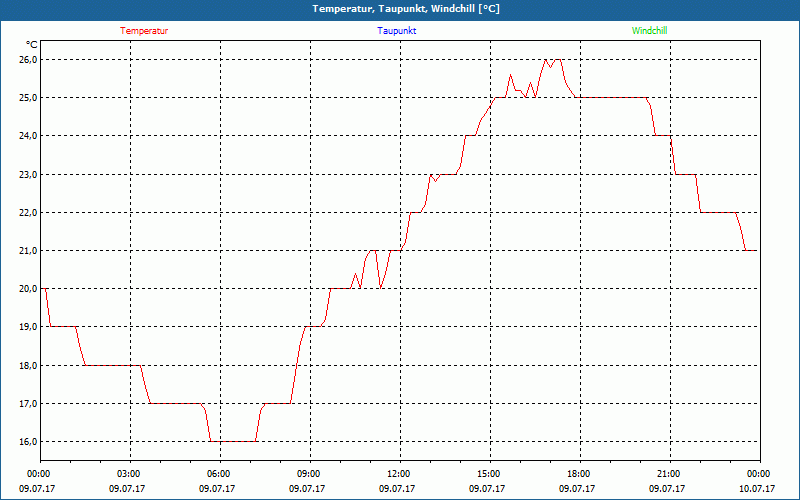Click the '22,0' y-axis value
This screenshot has height=500, width=800.
29,212
